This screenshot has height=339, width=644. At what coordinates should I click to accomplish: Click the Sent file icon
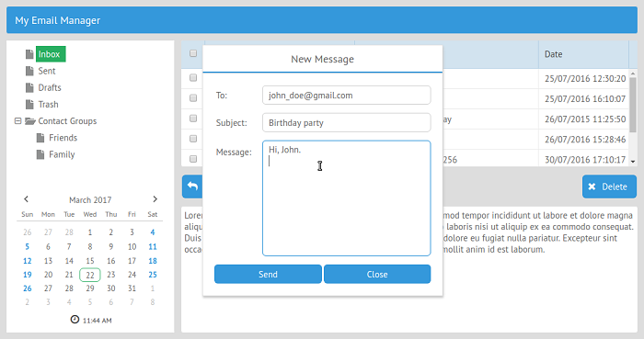pos(29,71)
